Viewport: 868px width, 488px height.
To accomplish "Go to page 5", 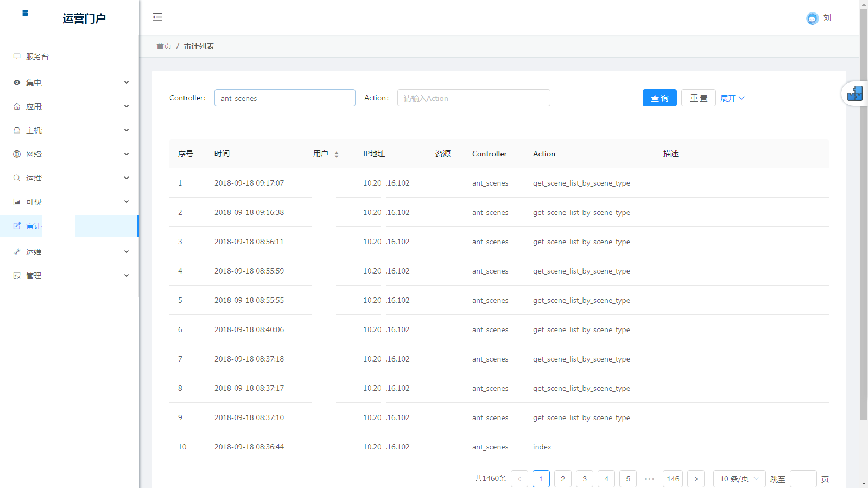I will (x=628, y=479).
